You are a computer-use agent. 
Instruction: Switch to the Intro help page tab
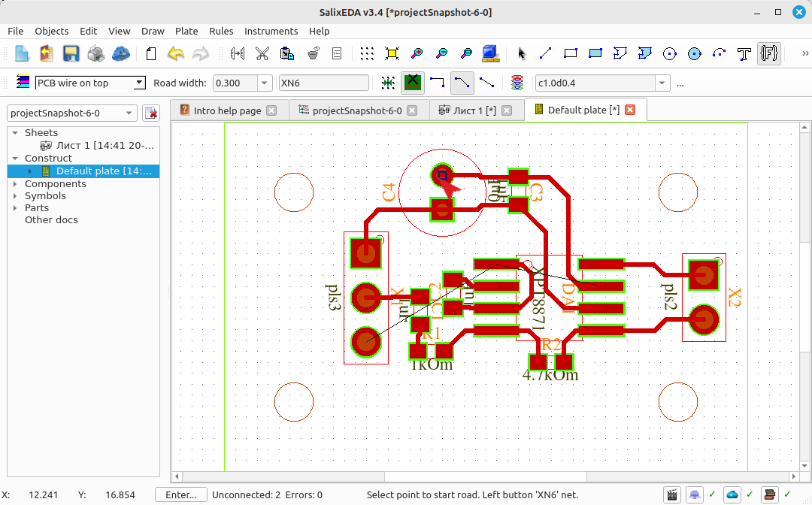tap(227, 110)
